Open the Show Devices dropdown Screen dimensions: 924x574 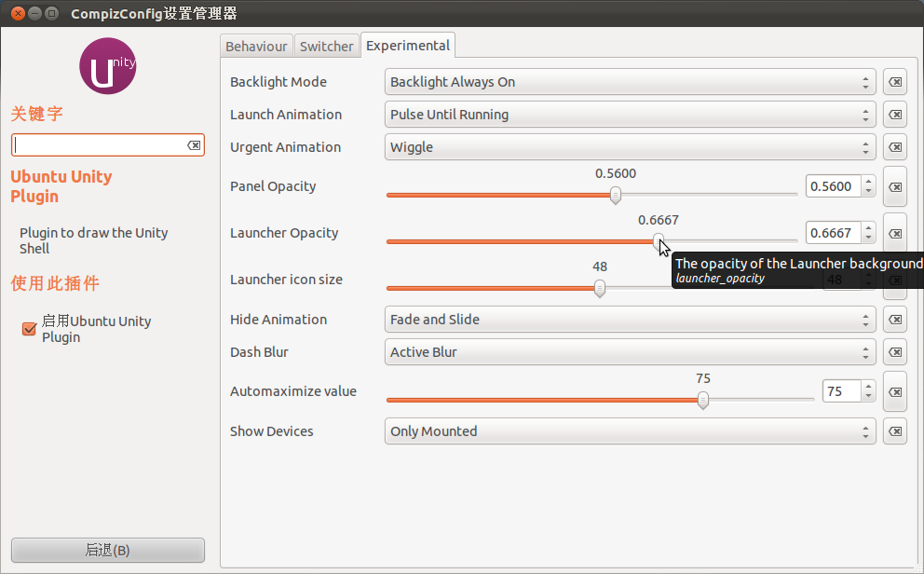pyautogui.click(x=630, y=431)
